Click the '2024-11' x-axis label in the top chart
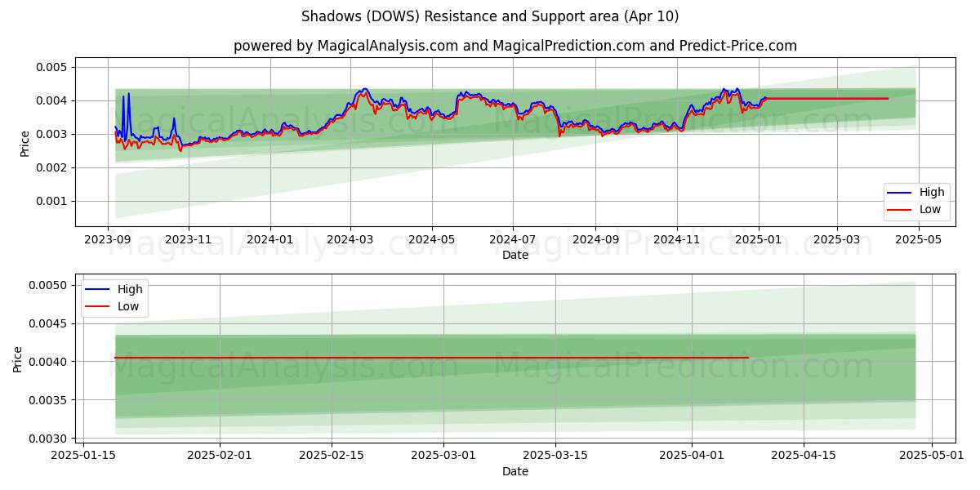Screen dimensions: 980x490 (x=676, y=240)
